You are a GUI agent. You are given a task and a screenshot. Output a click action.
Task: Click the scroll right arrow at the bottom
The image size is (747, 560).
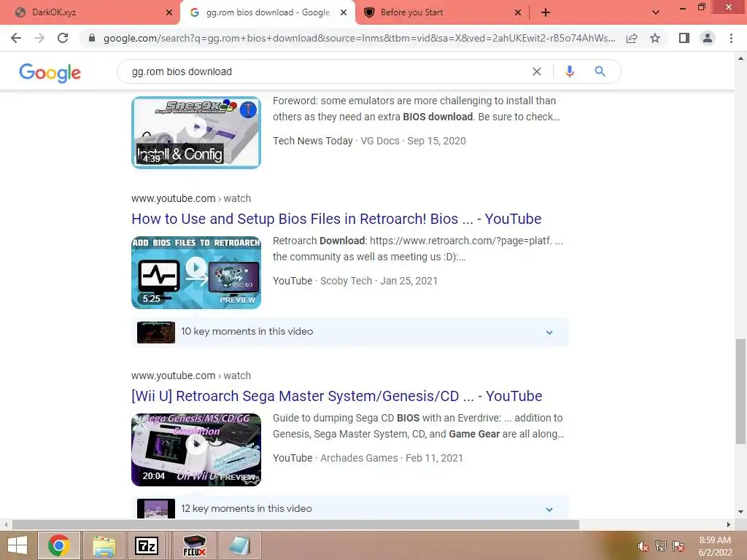click(x=728, y=525)
